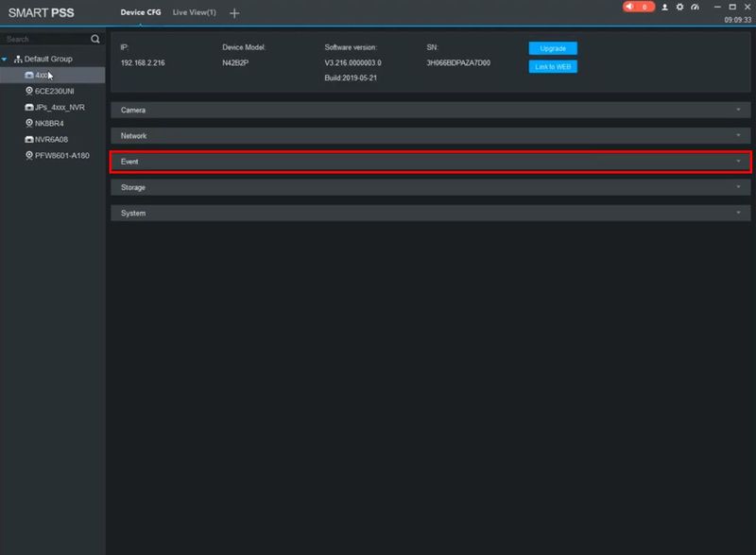Open the system performance gauge icon
The height and width of the screenshot is (555, 756).
click(695, 7)
